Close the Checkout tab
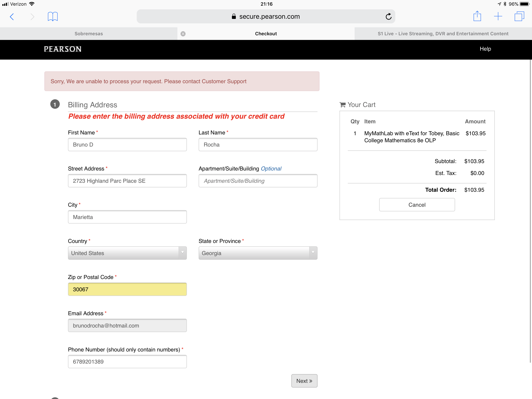The image size is (532, 399). [x=183, y=34]
